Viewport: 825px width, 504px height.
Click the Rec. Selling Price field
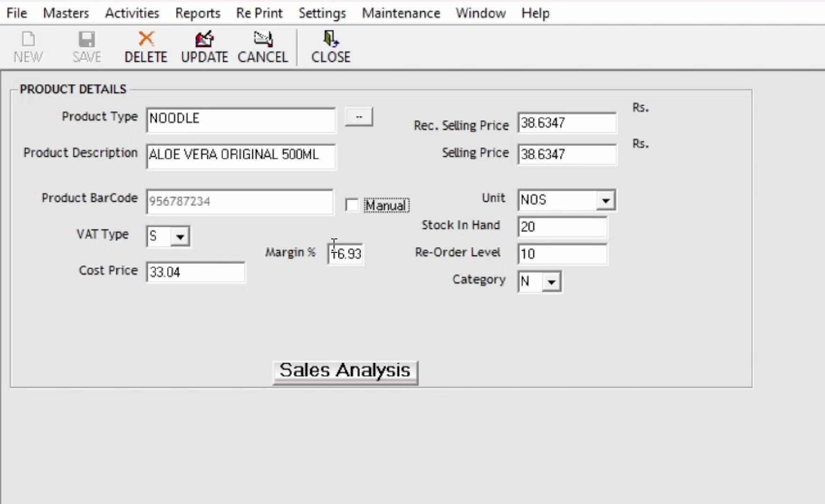tap(567, 123)
